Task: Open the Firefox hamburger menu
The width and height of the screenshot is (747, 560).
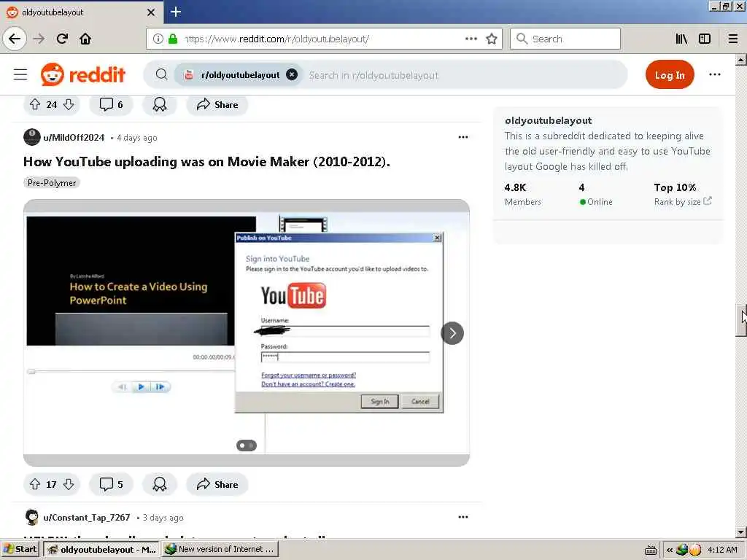Action: [733, 39]
